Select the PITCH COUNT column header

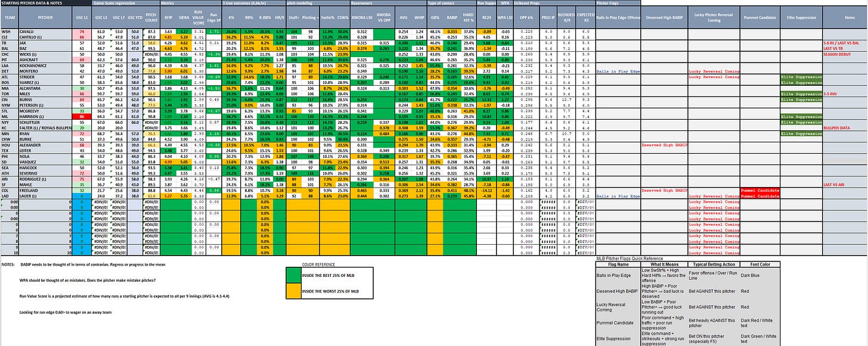(151, 18)
